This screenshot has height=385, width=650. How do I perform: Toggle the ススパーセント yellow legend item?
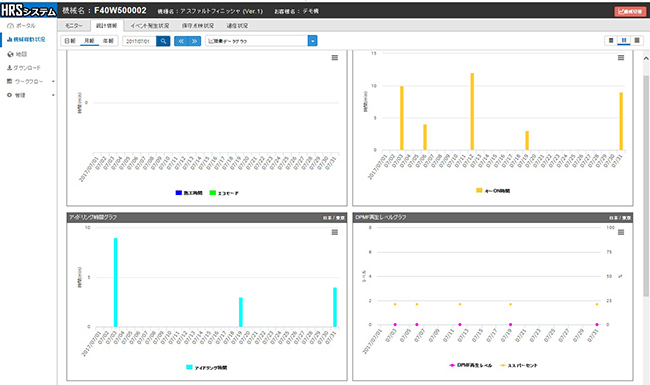tap(519, 366)
